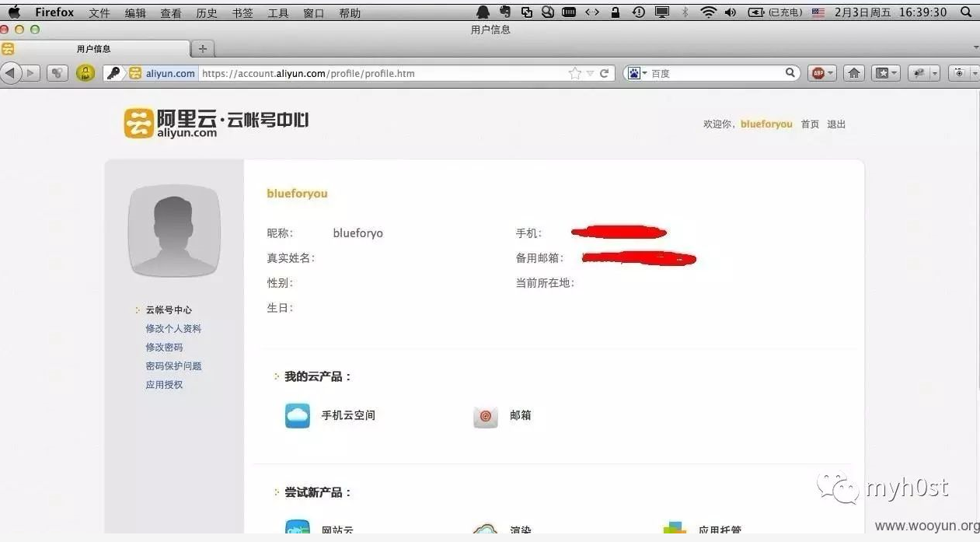Open the 编辑 menu
This screenshot has width=980, height=542.
[135, 12]
